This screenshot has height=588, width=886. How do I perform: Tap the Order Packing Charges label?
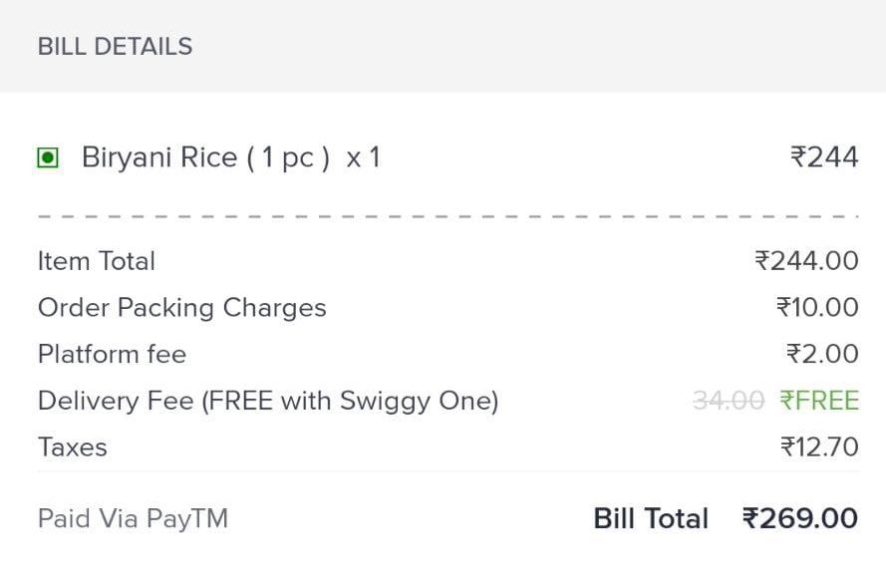tap(181, 307)
